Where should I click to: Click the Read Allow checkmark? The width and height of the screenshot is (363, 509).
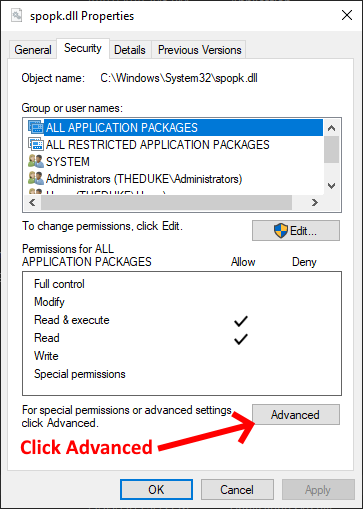point(241,339)
